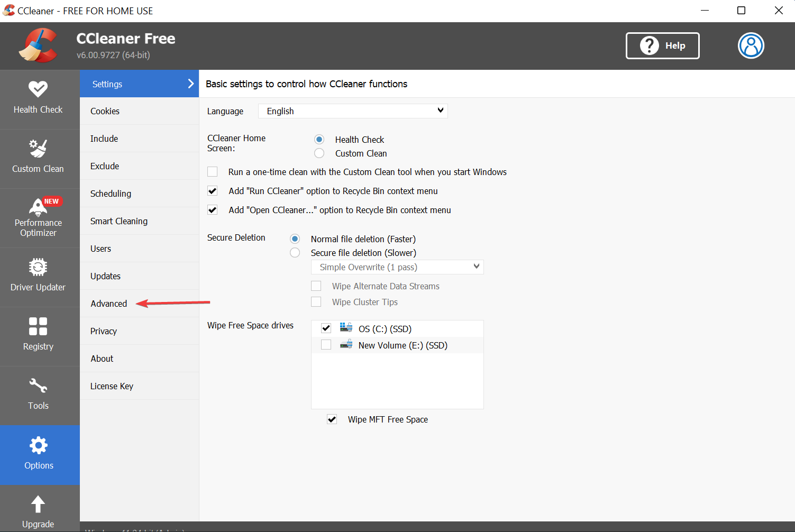The image size is (795, 532).
Task: Uncheck Wipe MFT Free Space
Action: (332, 419)
